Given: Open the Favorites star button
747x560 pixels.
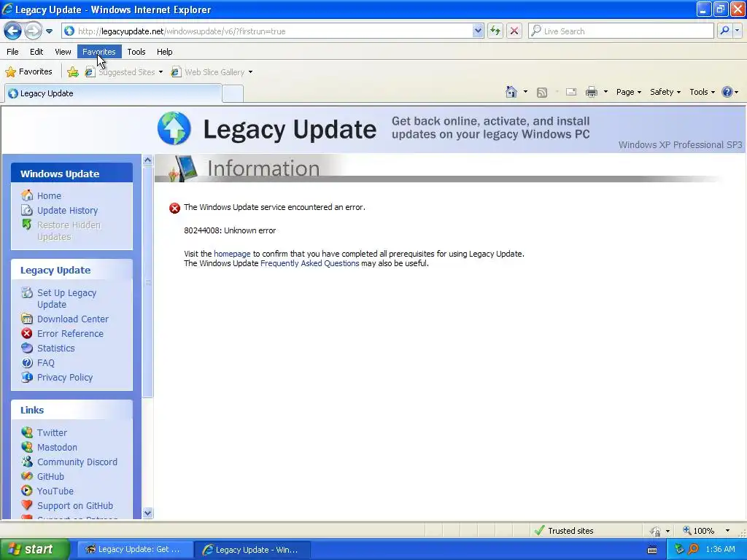Looking at the screenshot, I should [x=28, y=72].
